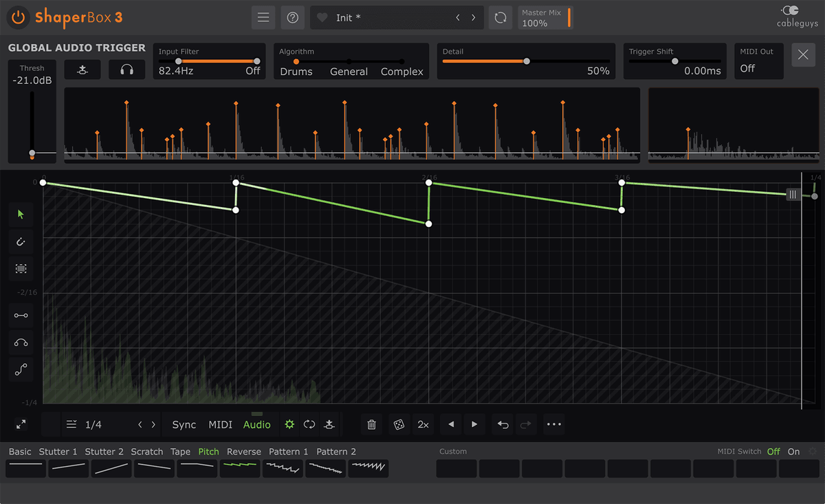The width and height of the screenshot is (825, 504).
Task: Activate the region selection tool
Action: pos(21,268)
